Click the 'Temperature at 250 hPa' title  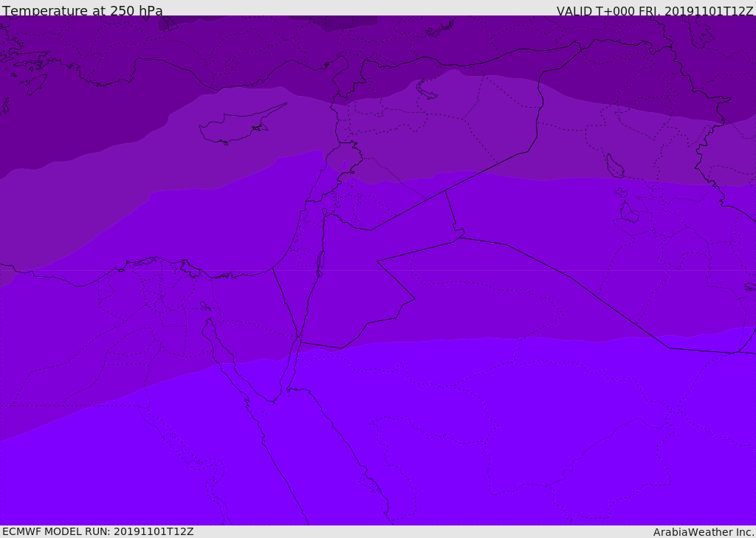click(x=83, y=10)
